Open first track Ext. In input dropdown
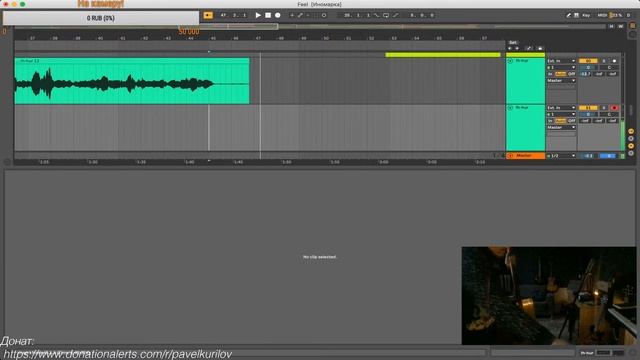This screenshot has height=360, width=640. (x=561, y=61)
